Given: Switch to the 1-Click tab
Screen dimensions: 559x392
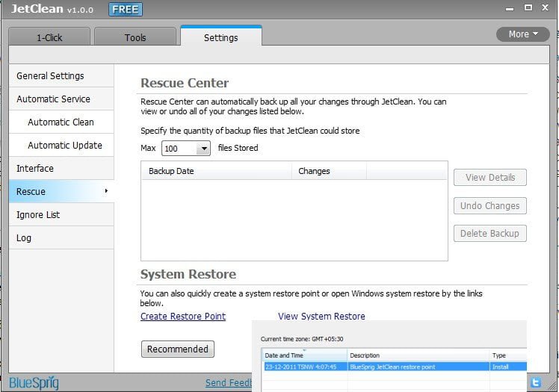Looking at the screenshot, I should click(x=49, y=37).
